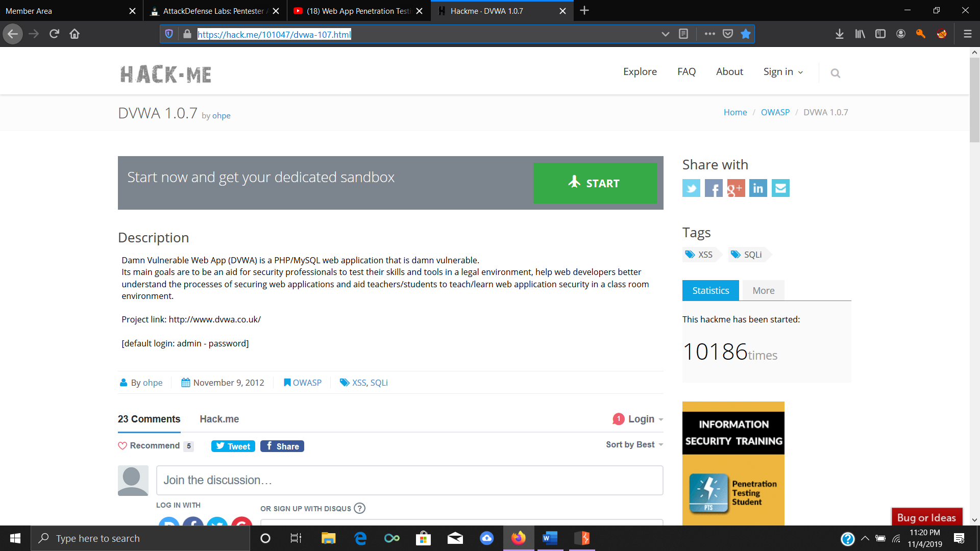Share via the email envelope icon

tap(780, 188)
